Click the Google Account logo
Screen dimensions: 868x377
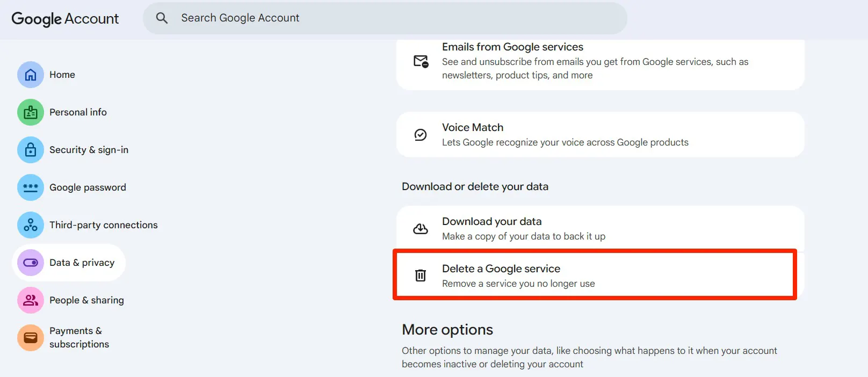65,19
